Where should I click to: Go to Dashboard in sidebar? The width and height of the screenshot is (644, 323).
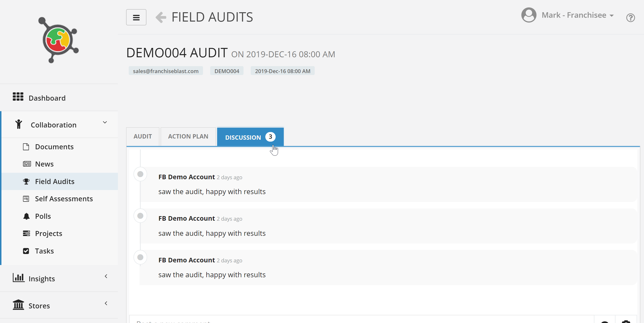click(47, 98)
